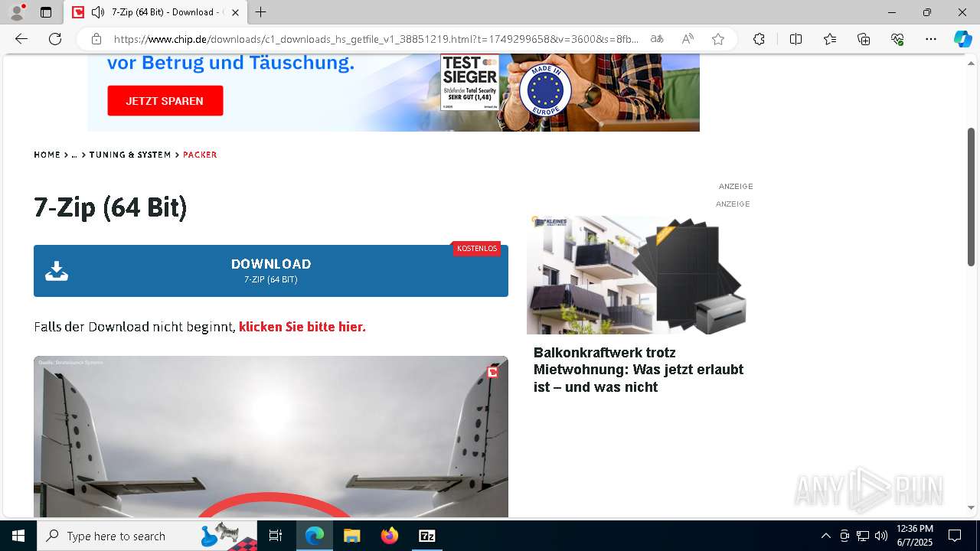
Task: View site info padlock icon
Action: (x=96, y=39)
